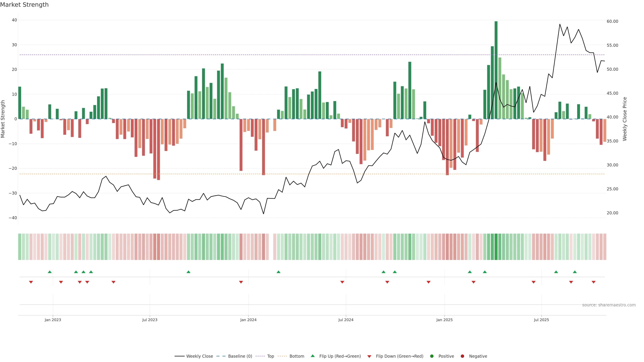
Task: Click the Positive green circle legend icon
Action: pos(432,356)
